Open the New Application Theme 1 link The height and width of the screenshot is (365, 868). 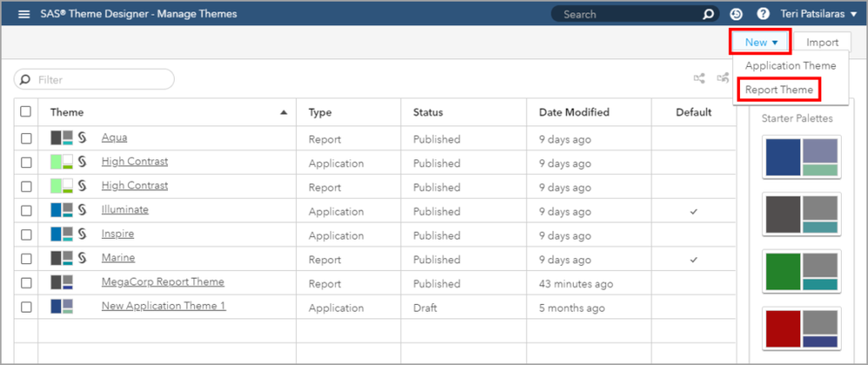click(x=164, y=307)
